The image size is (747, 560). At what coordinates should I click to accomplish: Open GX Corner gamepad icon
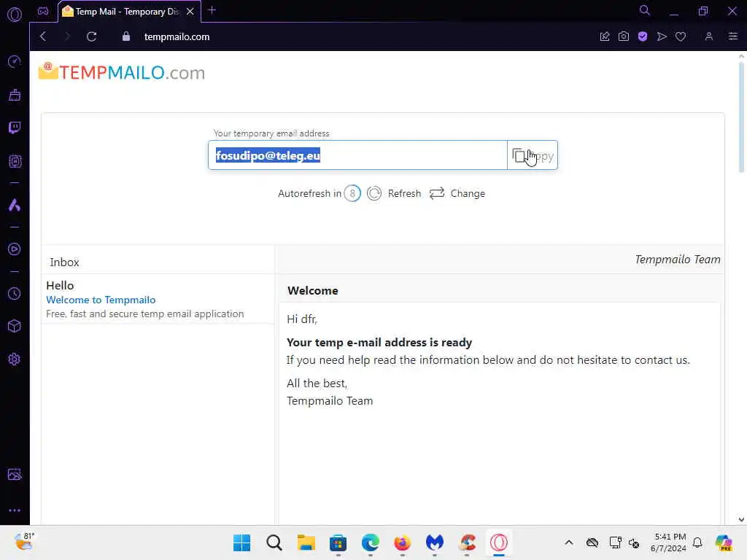pos(43,11)
